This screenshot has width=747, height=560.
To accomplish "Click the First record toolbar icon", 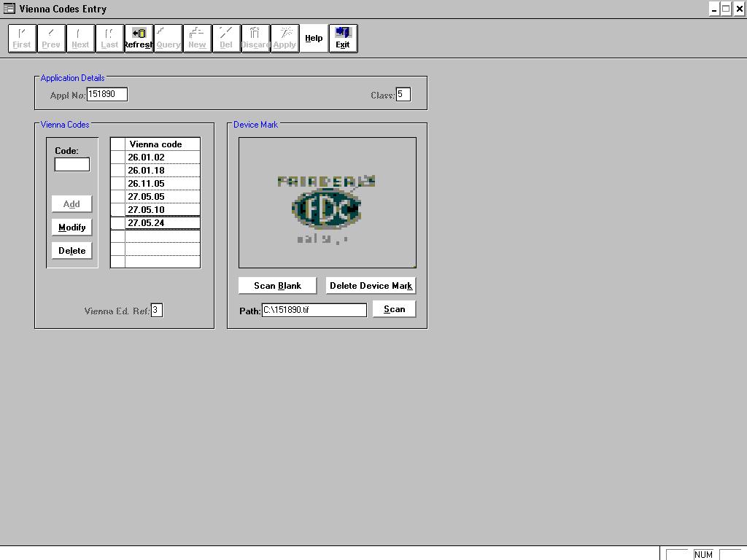I will (22, 38).
